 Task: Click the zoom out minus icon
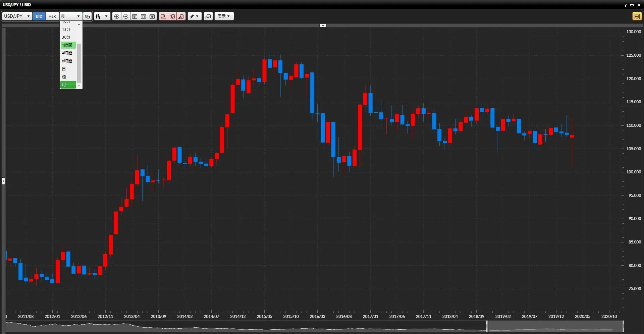click(x=126, y=16)
